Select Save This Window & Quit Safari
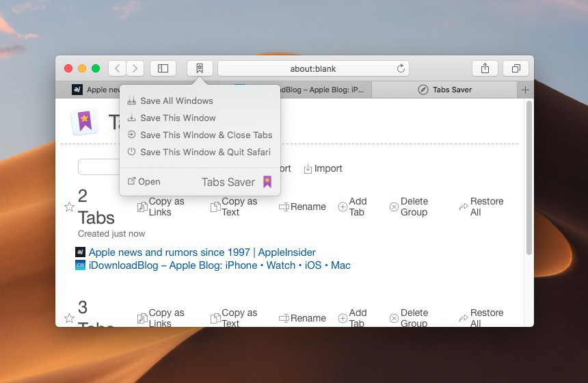Viewport: 588px width, 383px height. pyautogui.click(x=199, y=152)
